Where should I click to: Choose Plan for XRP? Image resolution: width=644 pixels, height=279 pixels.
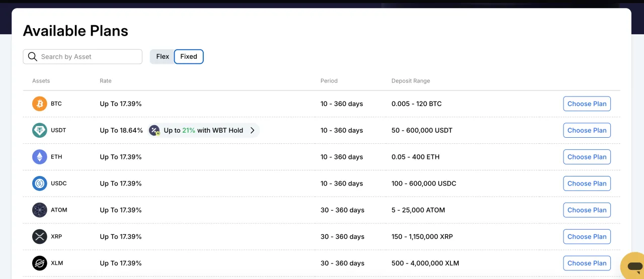pyautogui.click(x=587, y=237)
